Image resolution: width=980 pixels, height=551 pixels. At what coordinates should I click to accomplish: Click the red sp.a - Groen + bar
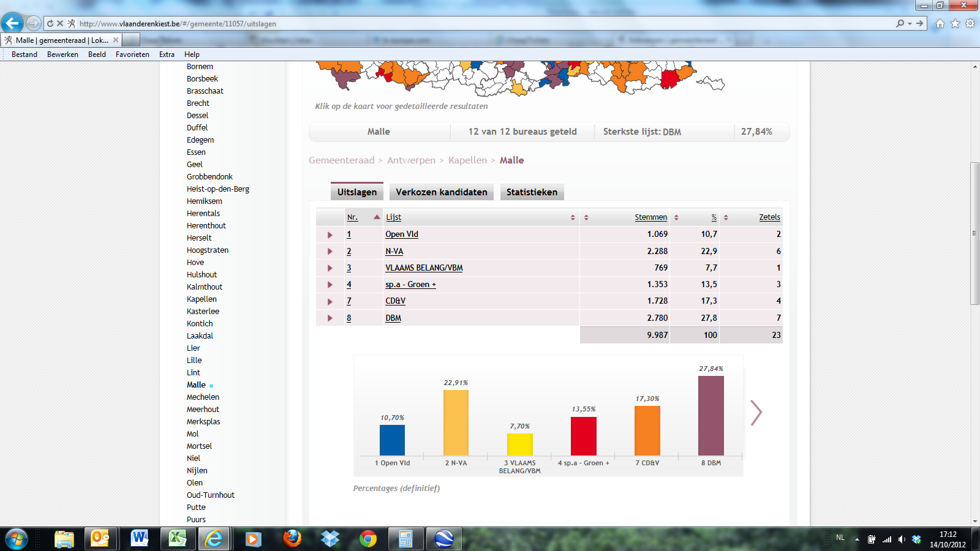584,436
